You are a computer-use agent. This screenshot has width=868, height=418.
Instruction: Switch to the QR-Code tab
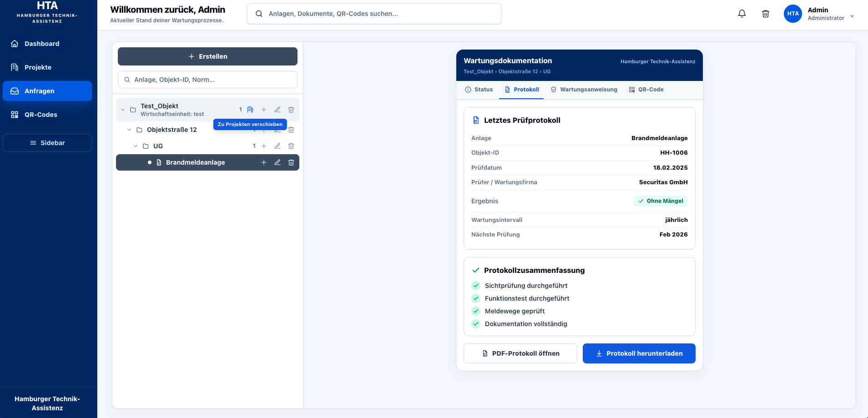pyautogui.click(x=646, y=90)
